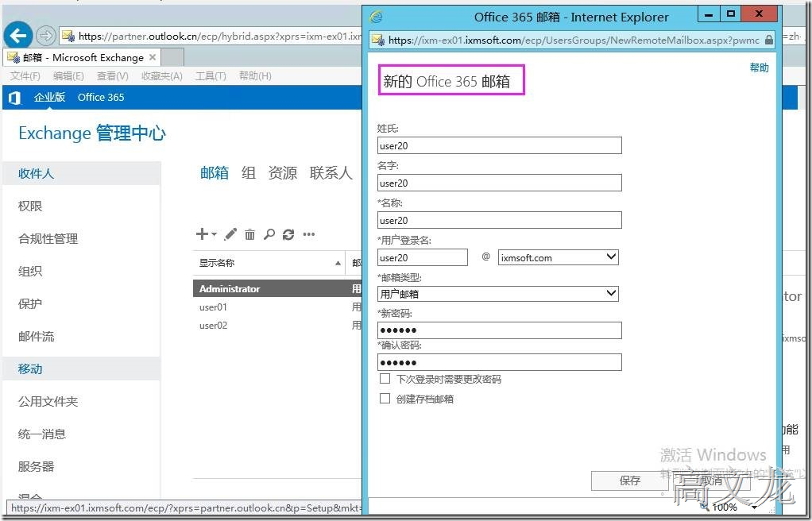Click the pencil edit icon in toolbar
Screen dimensions: 812x521
pyautogui.click(x=230, y=234)
